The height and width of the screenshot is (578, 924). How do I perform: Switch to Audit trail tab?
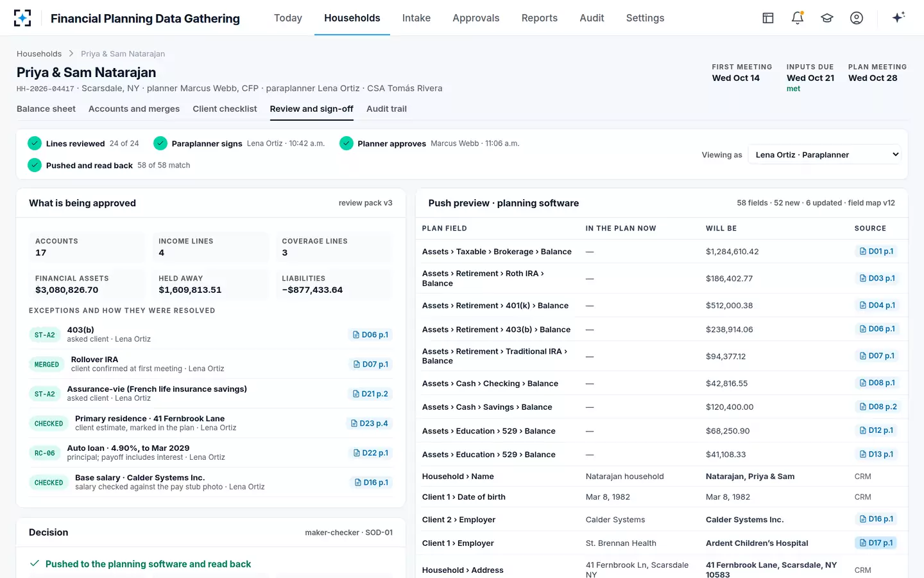(x=386, y=109)
